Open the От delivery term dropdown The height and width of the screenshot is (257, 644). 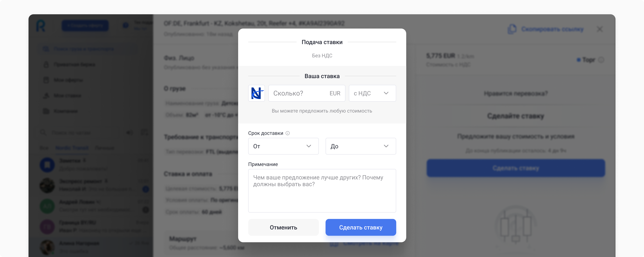[x=283, y=146]
